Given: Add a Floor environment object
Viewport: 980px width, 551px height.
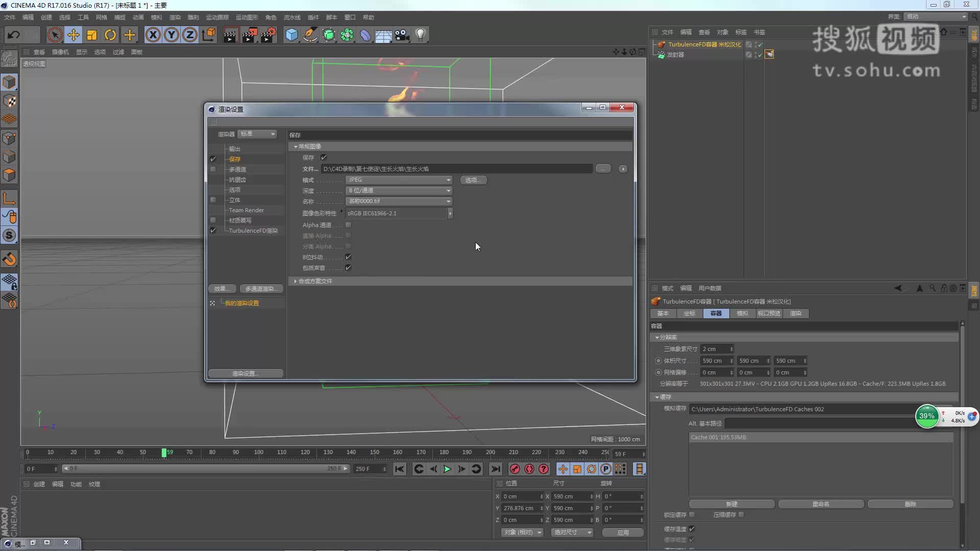Looking at the screenshot, I should [x=384, y=35].
